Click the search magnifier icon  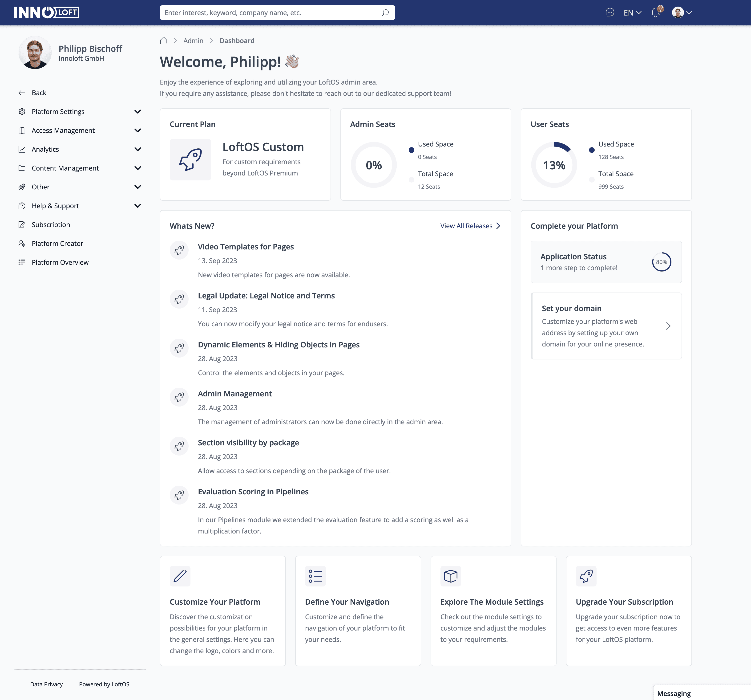coord(385,12)
